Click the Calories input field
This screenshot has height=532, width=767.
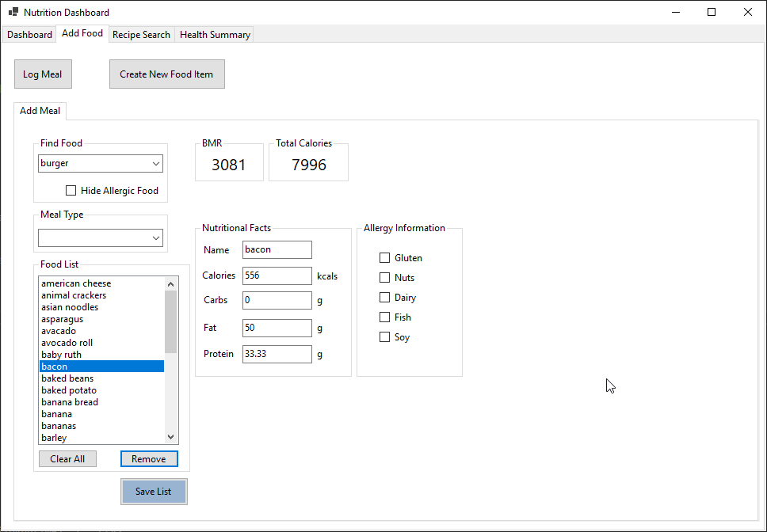click(x=277, y=276)
